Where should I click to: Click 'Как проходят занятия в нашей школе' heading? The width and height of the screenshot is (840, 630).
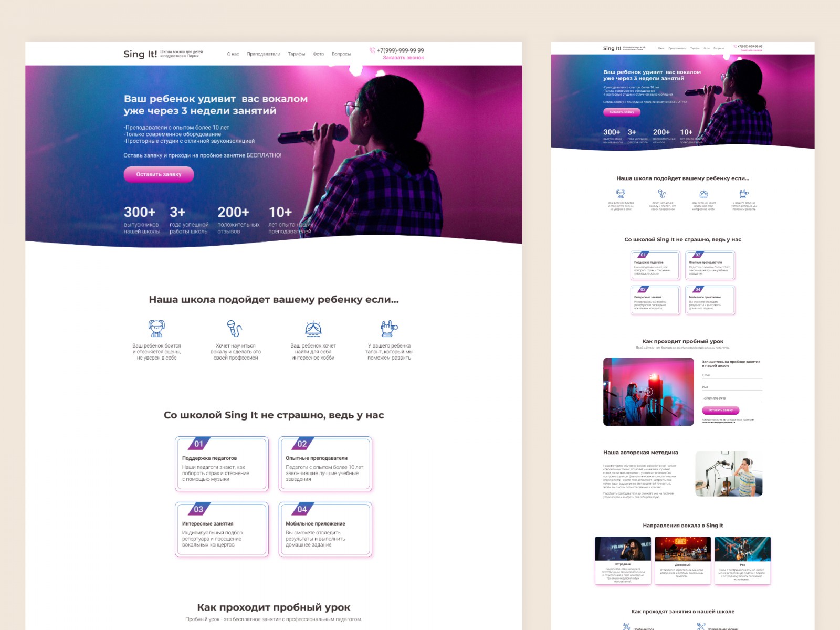pyautogui.click(x=683, y=612)
